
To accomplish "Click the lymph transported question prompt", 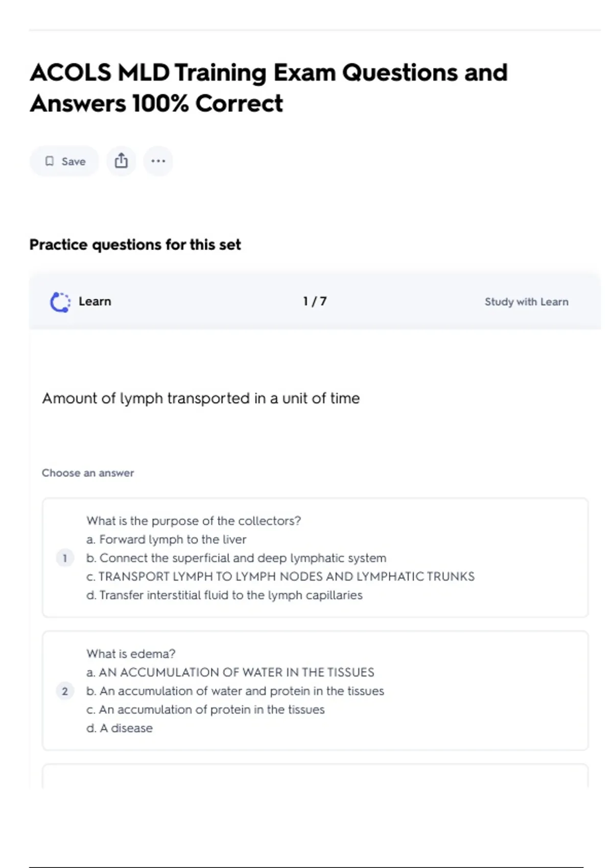I will (201, 398).
